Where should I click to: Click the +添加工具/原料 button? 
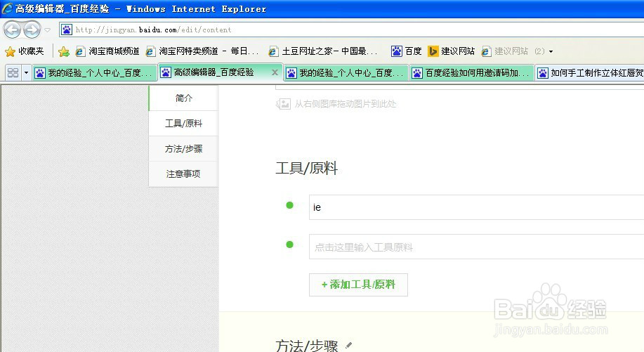click(x=358, y=285)
